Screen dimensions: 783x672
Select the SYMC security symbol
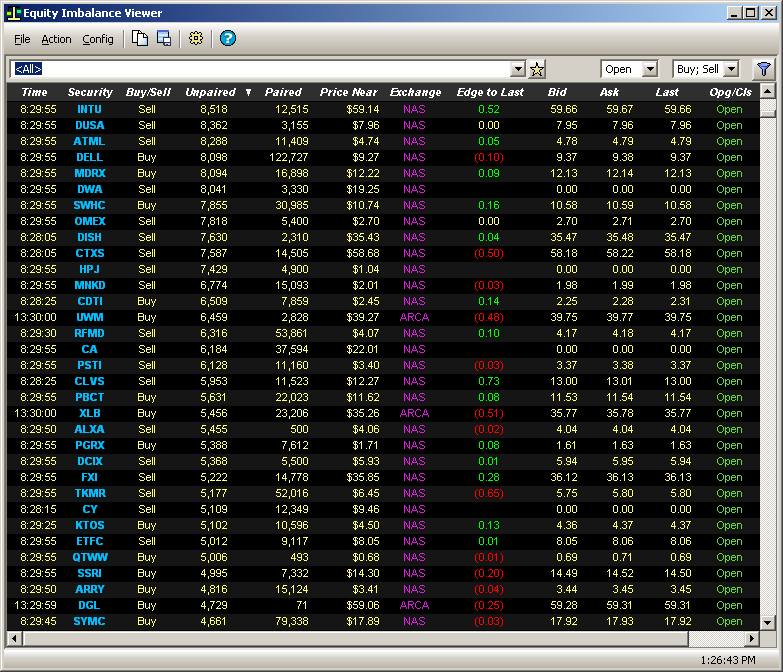[89, 621]
